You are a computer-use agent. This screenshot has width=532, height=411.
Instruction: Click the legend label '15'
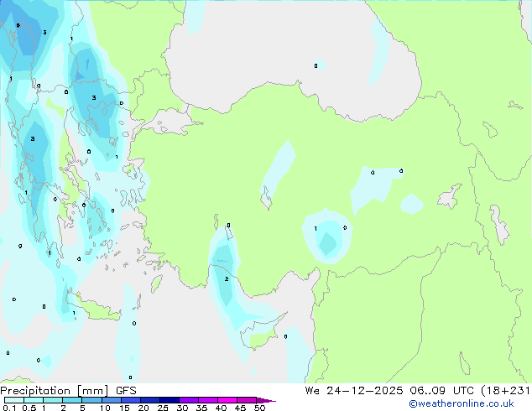coord(124,408)
